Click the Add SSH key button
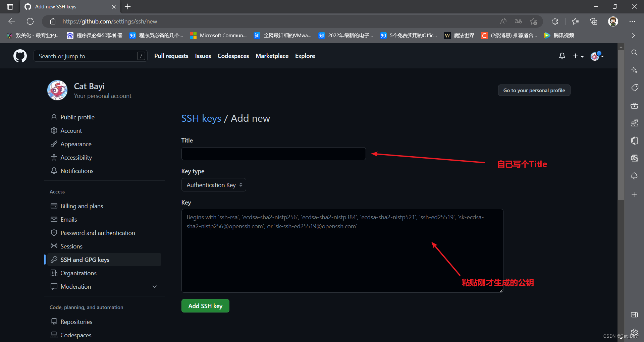 (x=205, y=306)
